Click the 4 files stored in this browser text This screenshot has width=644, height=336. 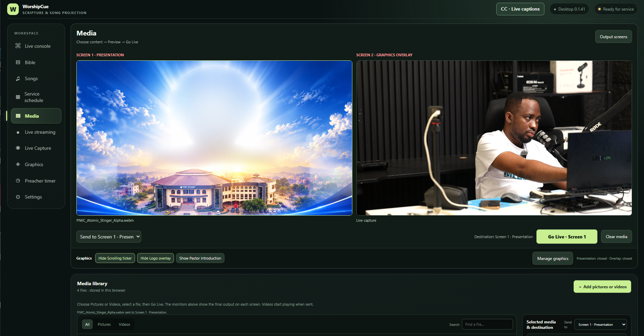(101, 291)
